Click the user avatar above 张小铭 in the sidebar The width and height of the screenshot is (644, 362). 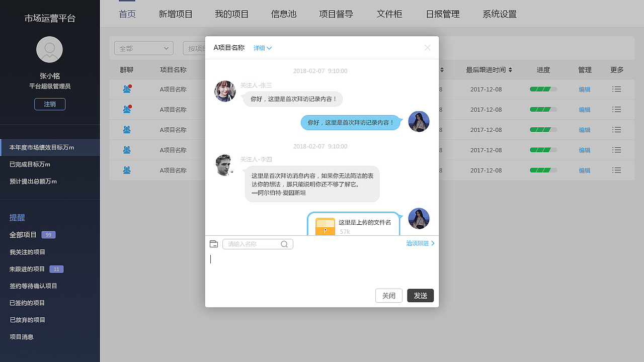click(x=49, y=49)
